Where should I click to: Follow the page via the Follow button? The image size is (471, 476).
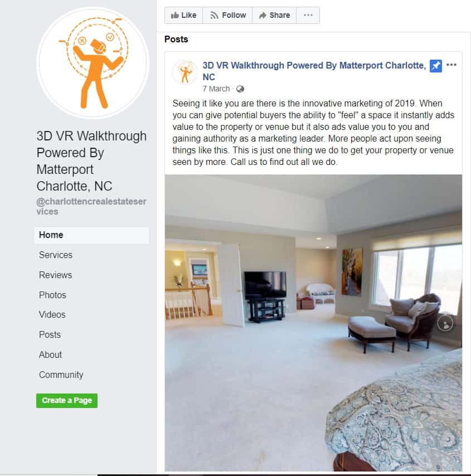pos(227,15)
